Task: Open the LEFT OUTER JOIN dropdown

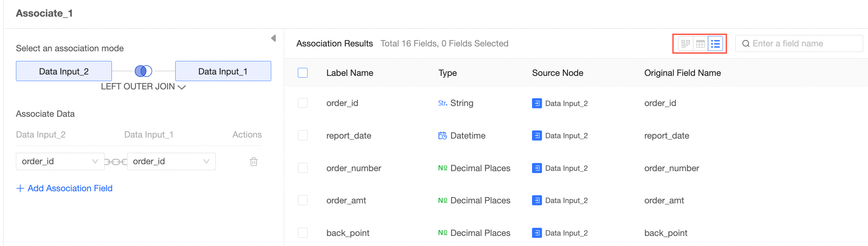Action: 143,87
